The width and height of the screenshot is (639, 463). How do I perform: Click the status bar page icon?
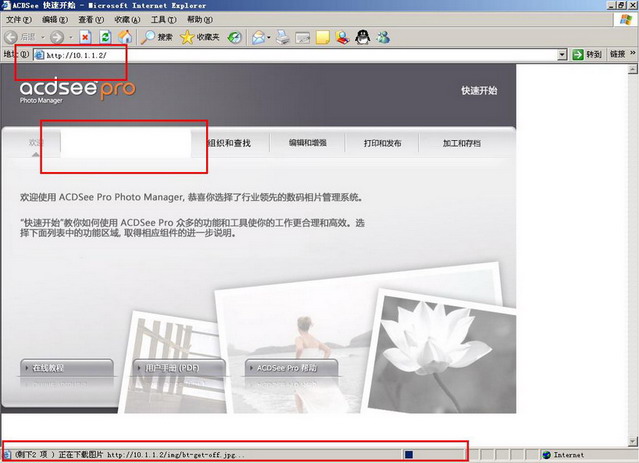(x=7, y=454)
